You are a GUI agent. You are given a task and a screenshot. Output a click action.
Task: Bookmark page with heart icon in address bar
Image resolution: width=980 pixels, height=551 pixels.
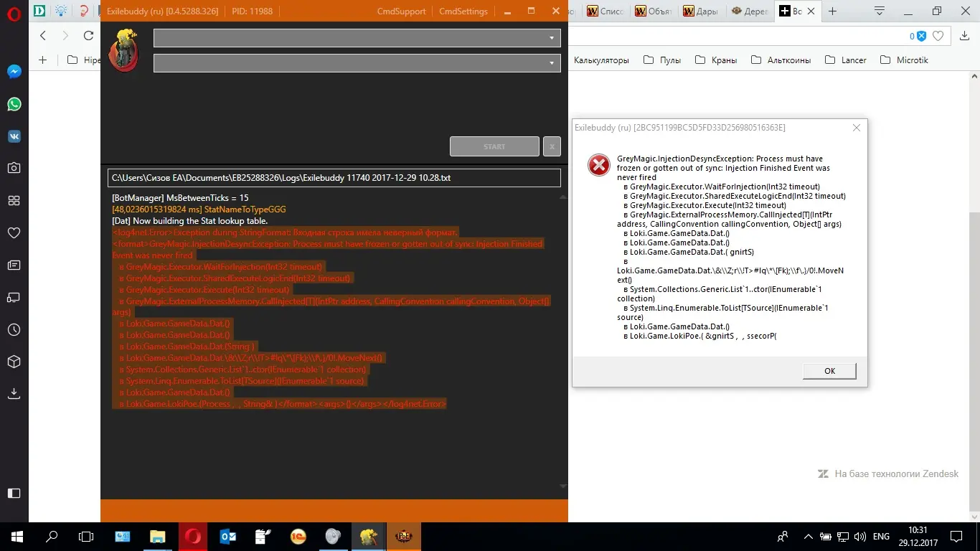click(x=938, y=36)
